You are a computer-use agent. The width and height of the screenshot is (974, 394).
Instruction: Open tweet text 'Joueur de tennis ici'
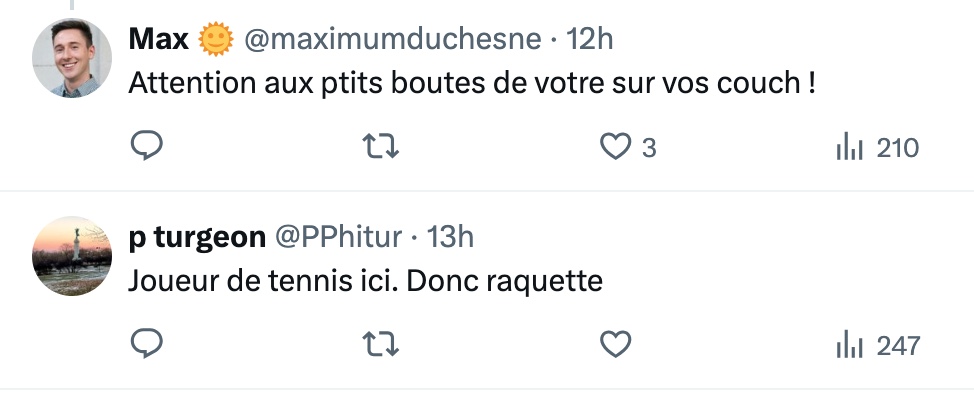pos(365,281)
